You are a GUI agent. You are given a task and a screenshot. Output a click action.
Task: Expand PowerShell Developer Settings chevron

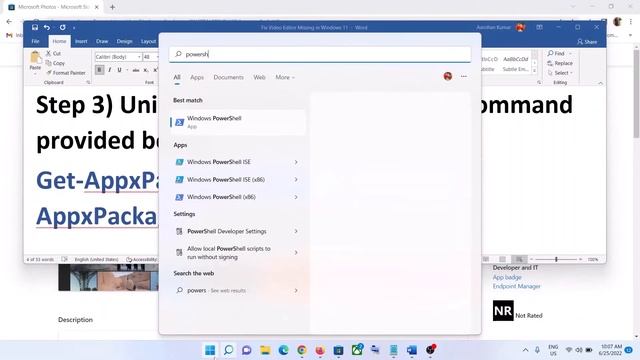pyautogui.click(x=296, y=231)
